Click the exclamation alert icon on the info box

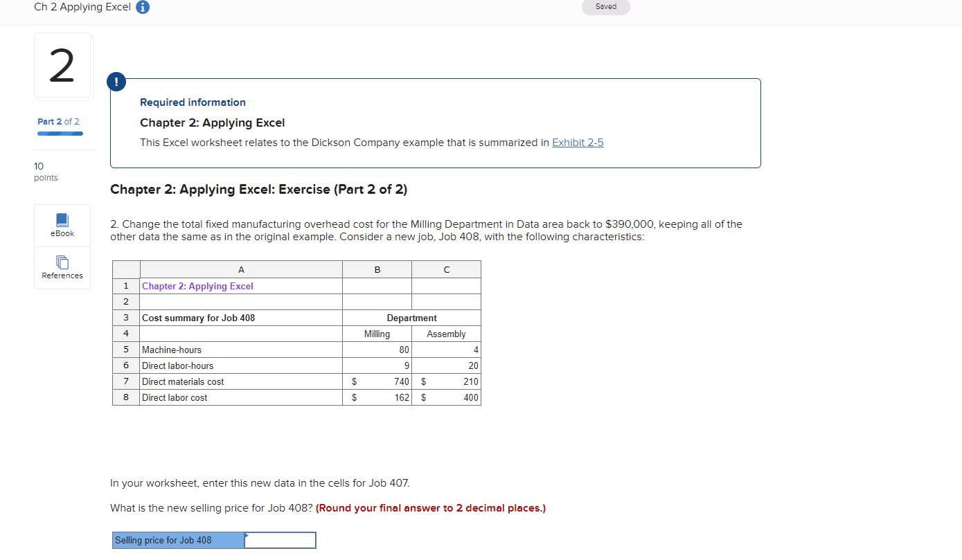[116, 81]
